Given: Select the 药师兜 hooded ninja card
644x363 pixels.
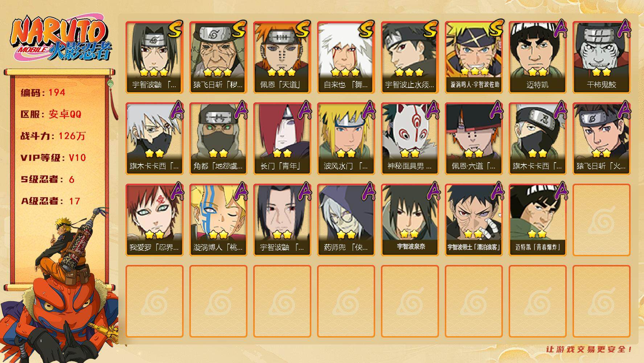Looking at the screenshot, I should point(346,220).
